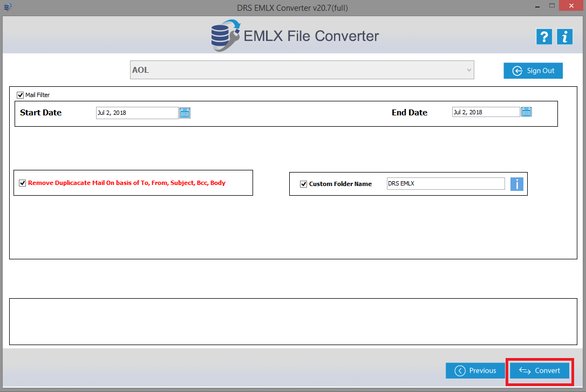Expand the AOL email client dropdown
The height and width of the screenshot is (392, 586).
pos(302,70)
